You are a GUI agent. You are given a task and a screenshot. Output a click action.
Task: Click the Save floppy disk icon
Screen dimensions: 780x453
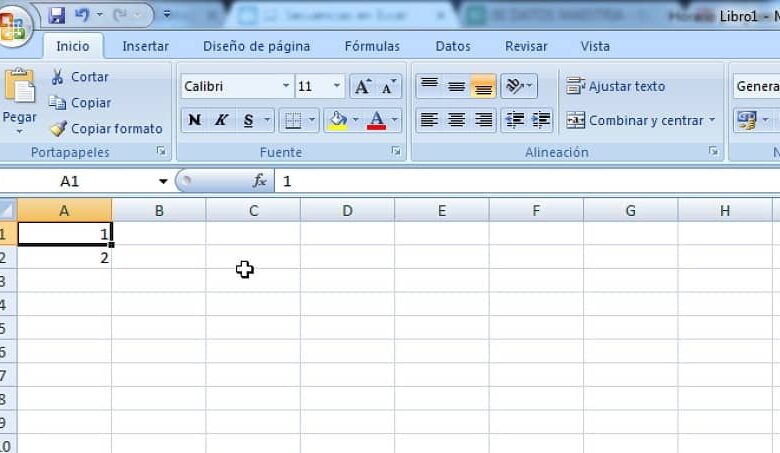[57, 15]
